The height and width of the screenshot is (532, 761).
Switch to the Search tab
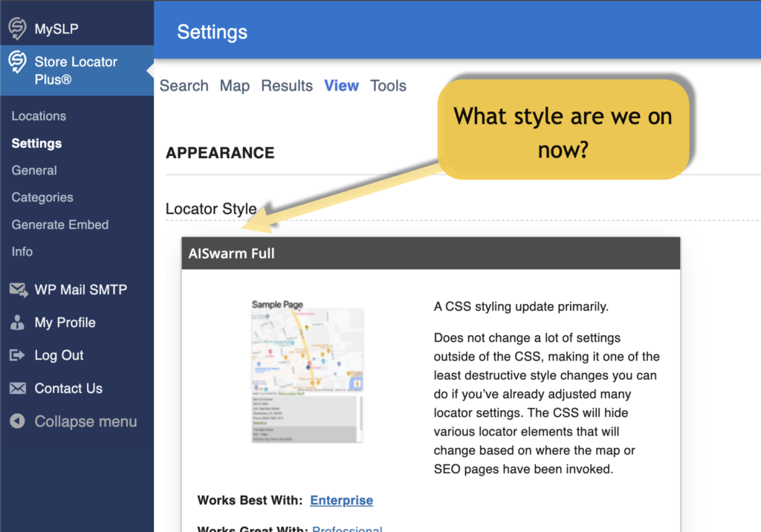point(184,86)
